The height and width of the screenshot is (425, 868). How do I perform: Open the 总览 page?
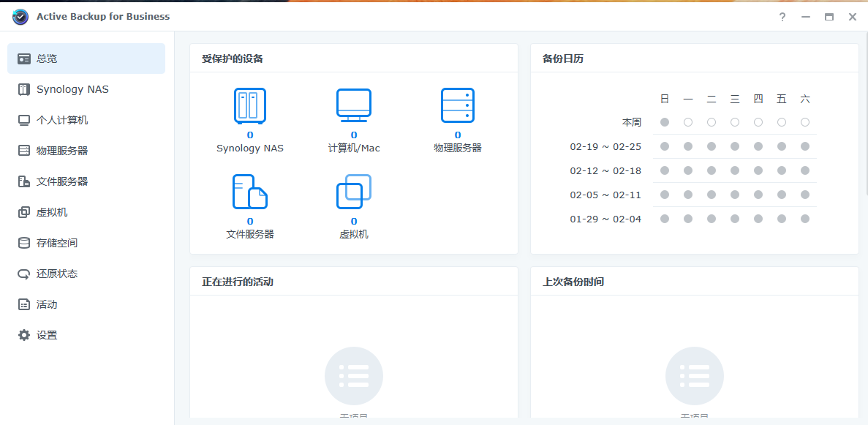(x=86, y=59)
